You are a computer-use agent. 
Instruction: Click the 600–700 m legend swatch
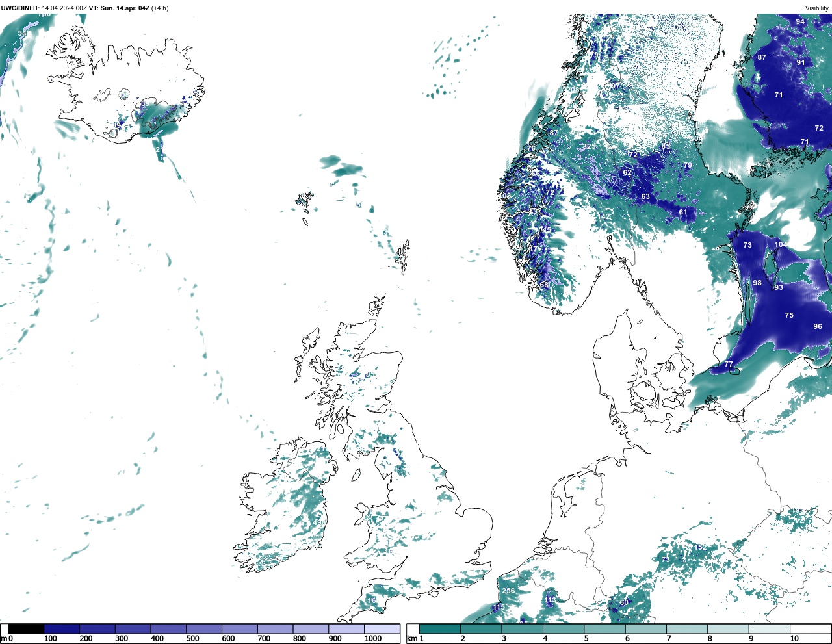(240, 628)
